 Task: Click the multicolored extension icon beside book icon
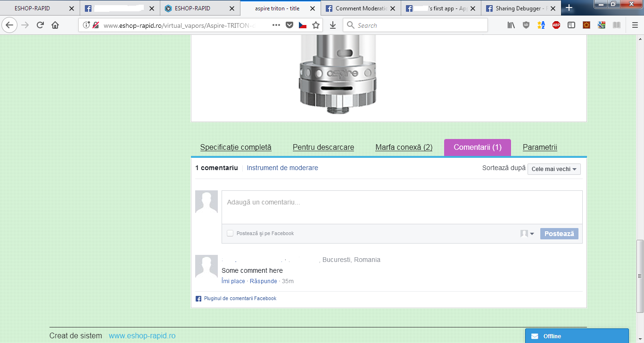pyautogui.click(x=602, y=25)
